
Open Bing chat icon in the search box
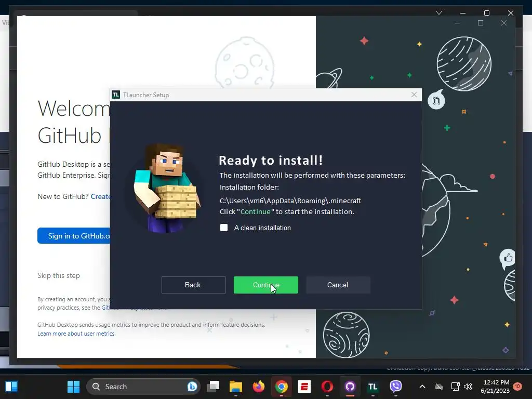click(192, 387)
